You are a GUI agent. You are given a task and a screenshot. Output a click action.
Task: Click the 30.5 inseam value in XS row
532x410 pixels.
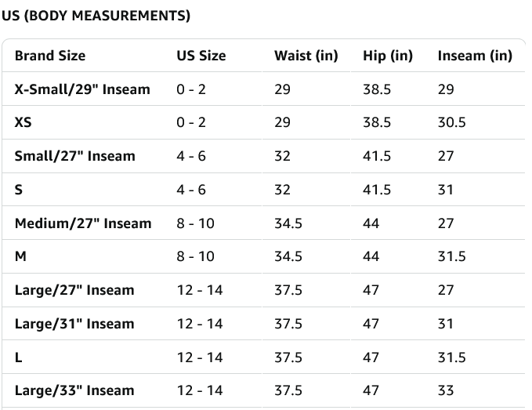click(451, 123)
